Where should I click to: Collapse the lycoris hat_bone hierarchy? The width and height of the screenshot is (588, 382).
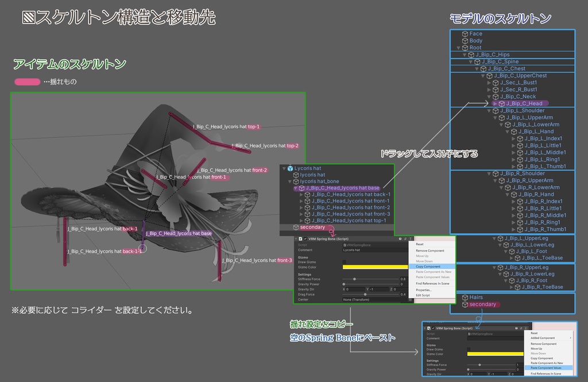click(x=290, y=182)
